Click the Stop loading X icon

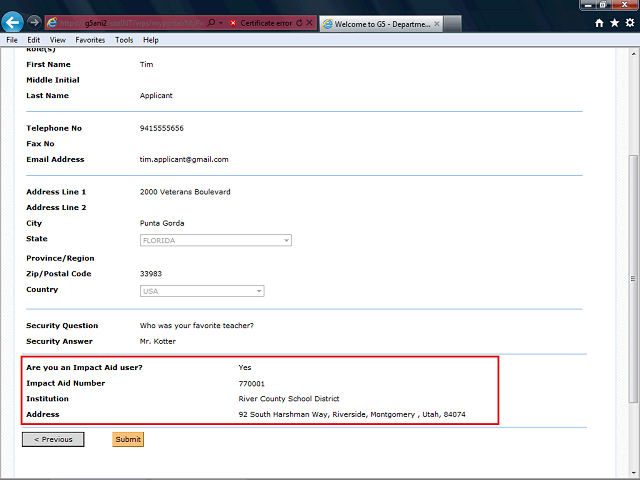click(x=309, y=22)
